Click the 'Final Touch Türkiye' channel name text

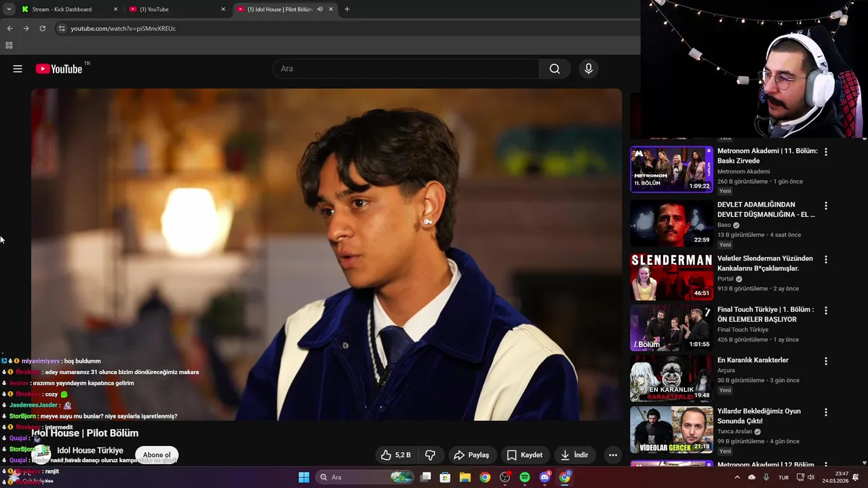[x=743, y=329]
